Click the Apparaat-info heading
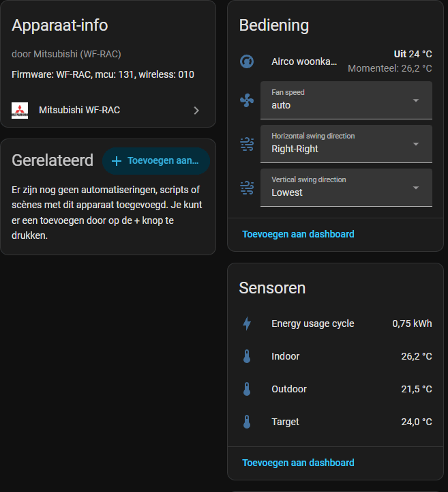This screenshot has height=492, width=448. 59,25
